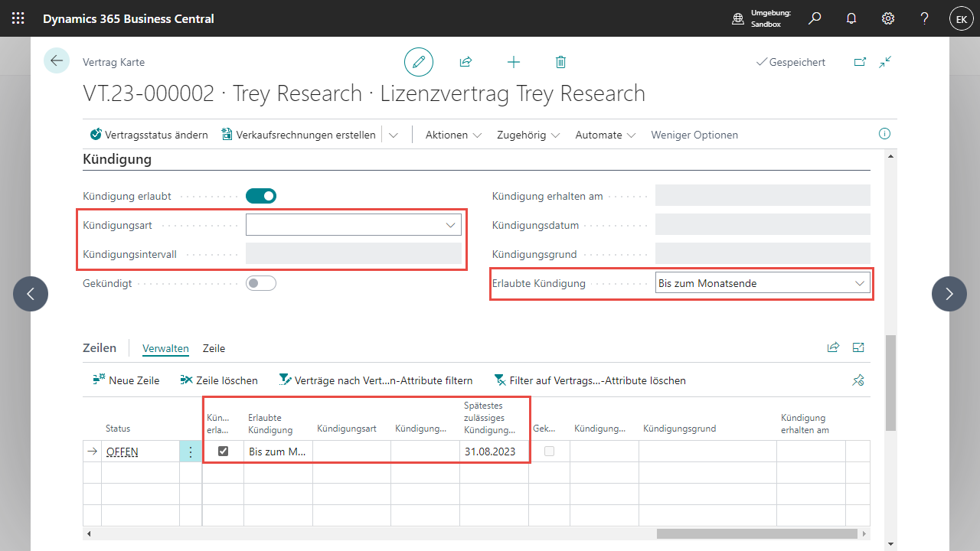This screenshot has height=551, width=980.
Task: Open the Aktionen menu
Action: tap(453, 135)
